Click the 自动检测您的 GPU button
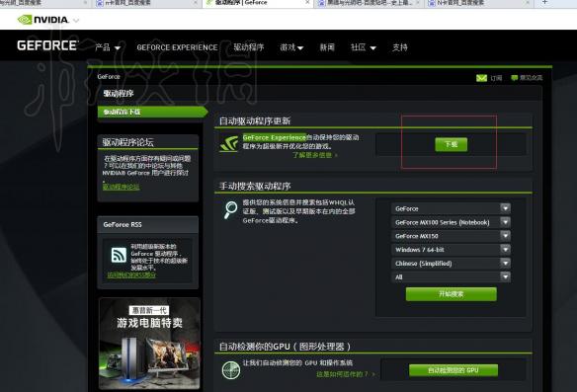577x392 pixels. 453,370
